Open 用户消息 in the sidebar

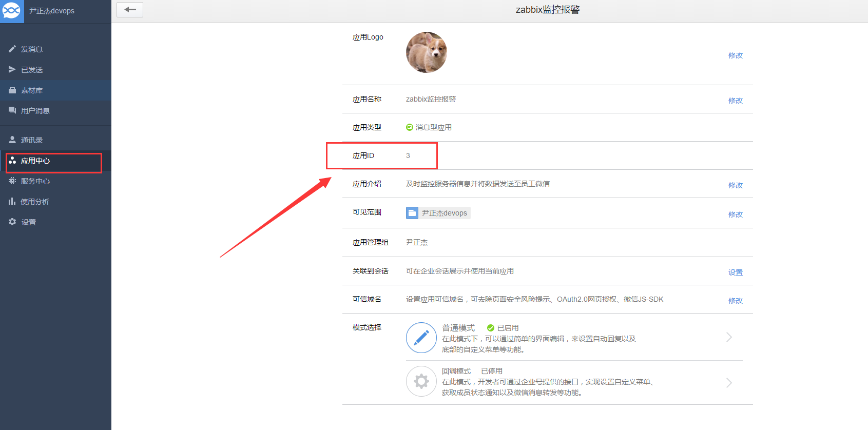point(55,111)
